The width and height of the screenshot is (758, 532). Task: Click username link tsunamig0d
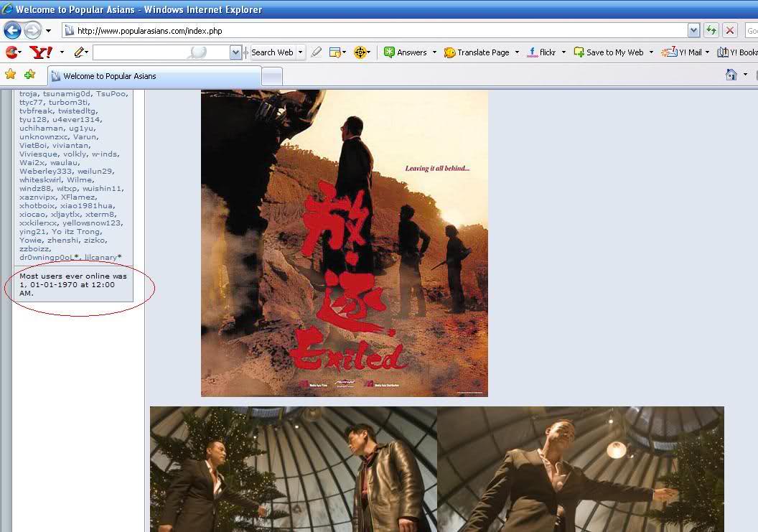pos(66,94)
